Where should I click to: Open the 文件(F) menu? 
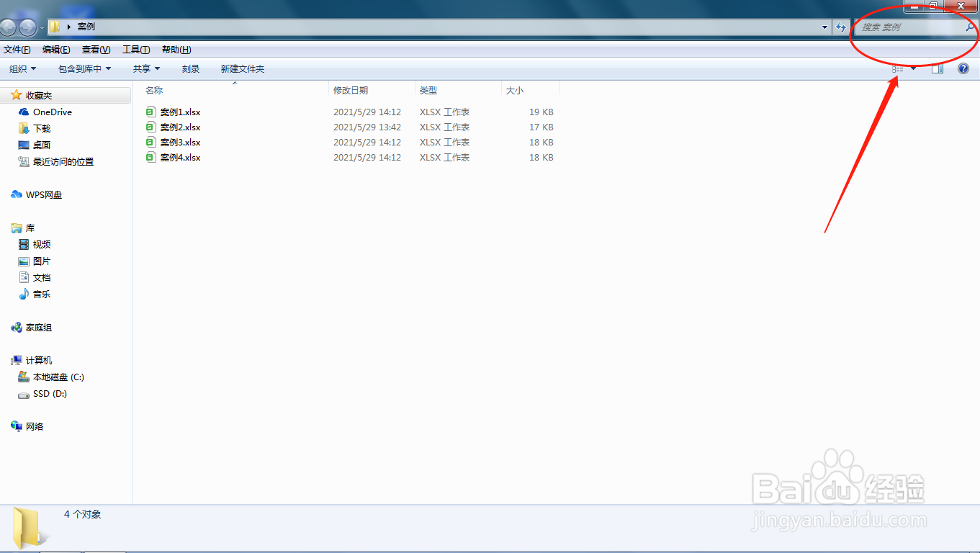17,50
